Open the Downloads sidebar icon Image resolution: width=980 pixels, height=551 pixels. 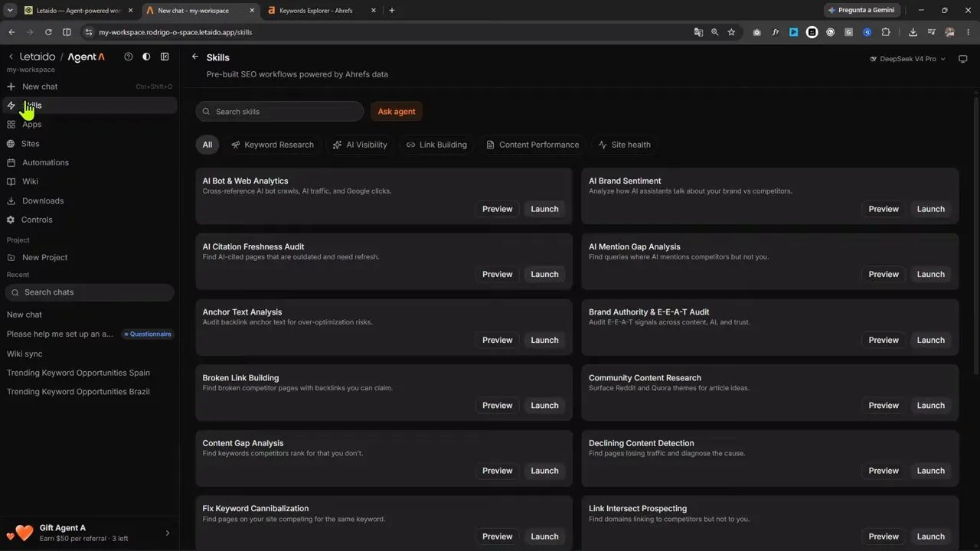point(11,201)
